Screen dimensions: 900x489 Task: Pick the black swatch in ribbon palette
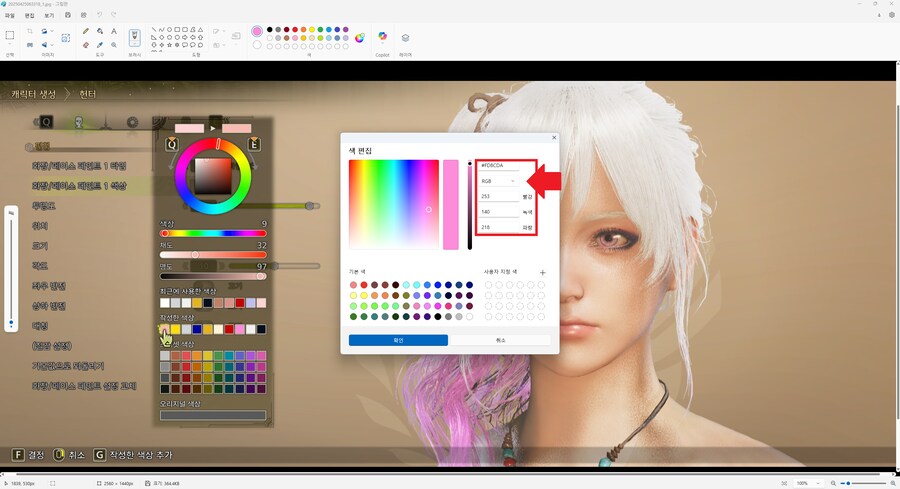[x=270, y=29]
